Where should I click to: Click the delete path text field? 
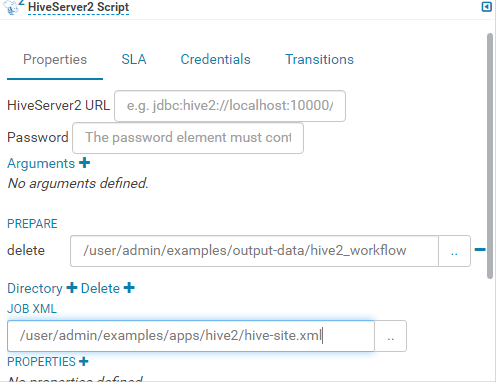tap(254, 251)
